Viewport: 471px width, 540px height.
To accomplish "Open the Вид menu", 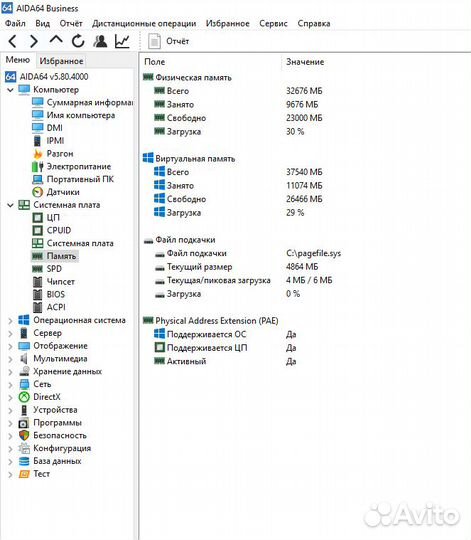I will click(43, 23).
